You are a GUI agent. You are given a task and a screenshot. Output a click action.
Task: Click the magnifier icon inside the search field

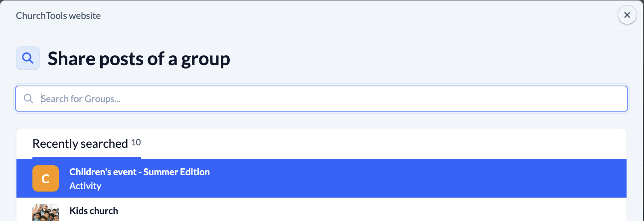(28, 99)
